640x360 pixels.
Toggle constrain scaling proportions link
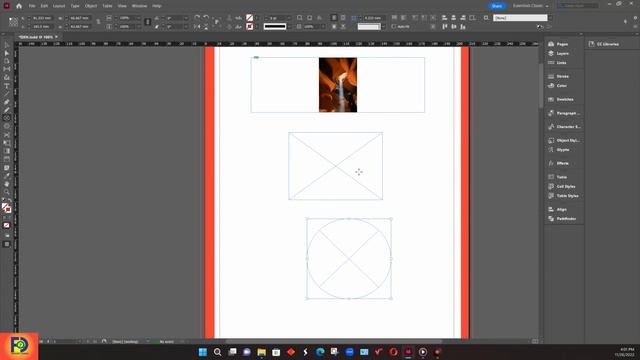148,22
